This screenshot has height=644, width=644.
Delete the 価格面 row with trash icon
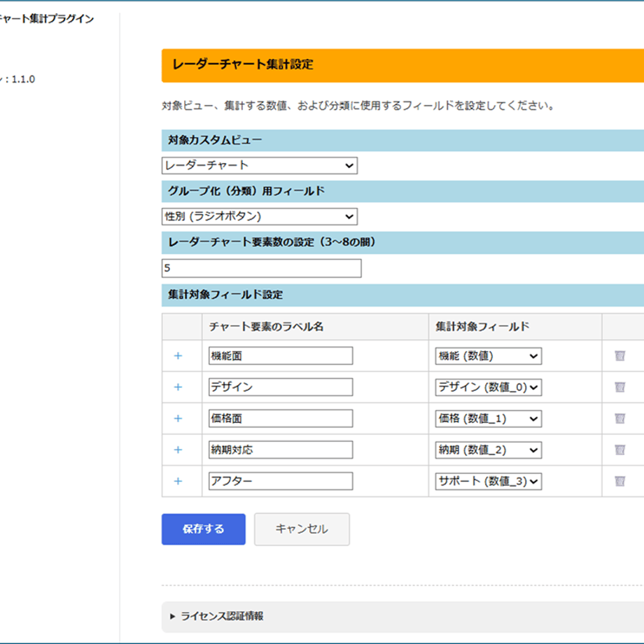coord(619,418)
